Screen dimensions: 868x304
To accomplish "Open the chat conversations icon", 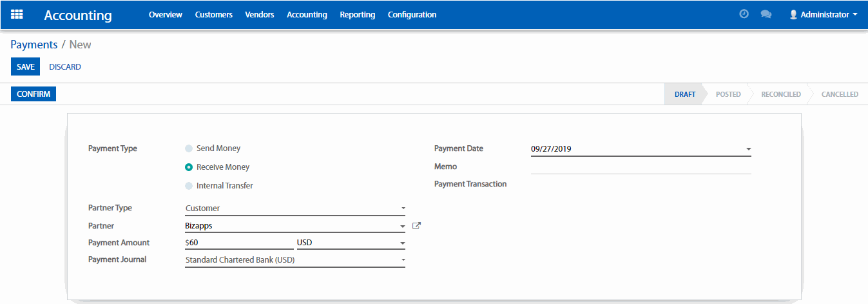I will [x=766, y=14].
